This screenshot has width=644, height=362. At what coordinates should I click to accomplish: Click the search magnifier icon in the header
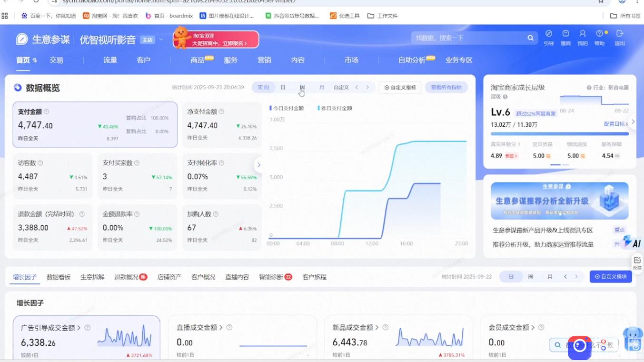(530, 38)
